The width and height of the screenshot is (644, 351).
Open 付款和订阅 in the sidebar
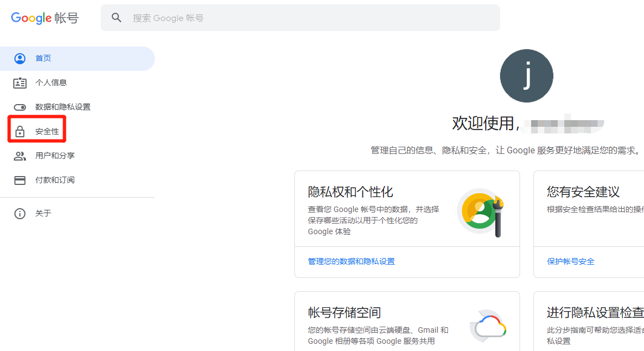tap(77, 180)
